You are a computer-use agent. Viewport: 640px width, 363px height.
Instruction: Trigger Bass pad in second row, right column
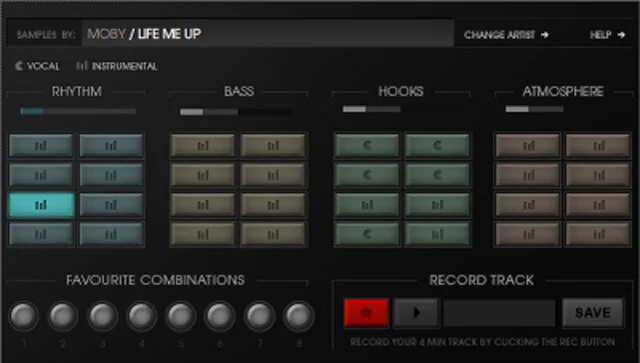pos(273,175)
